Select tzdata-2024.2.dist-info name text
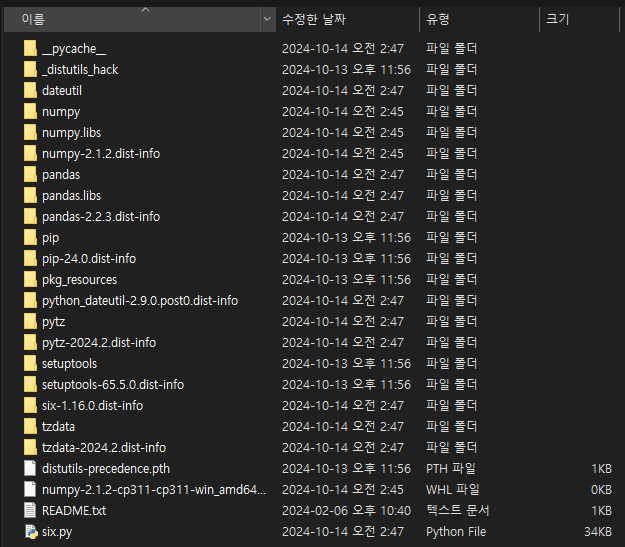 (x=104, y=448)
